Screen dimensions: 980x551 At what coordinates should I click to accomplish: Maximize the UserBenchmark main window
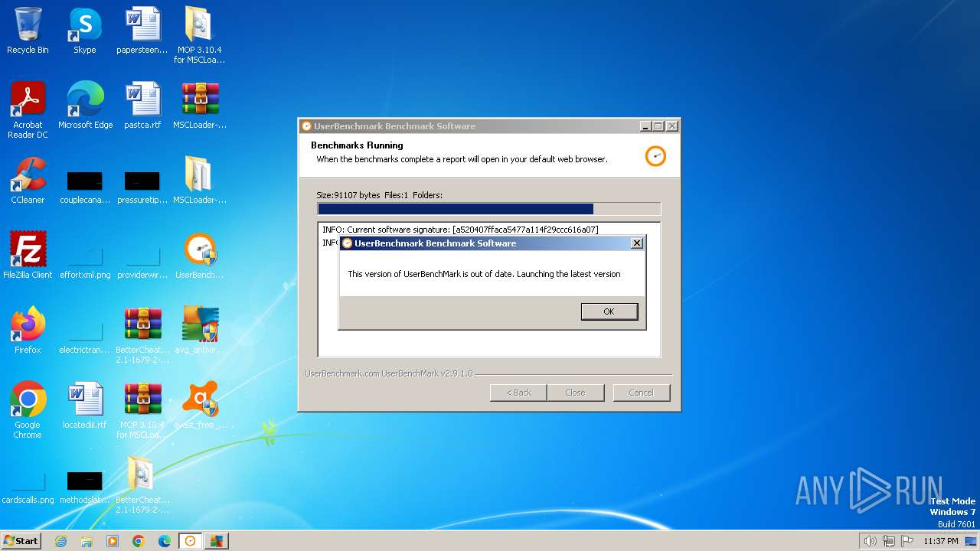click(x=658, y=126)
